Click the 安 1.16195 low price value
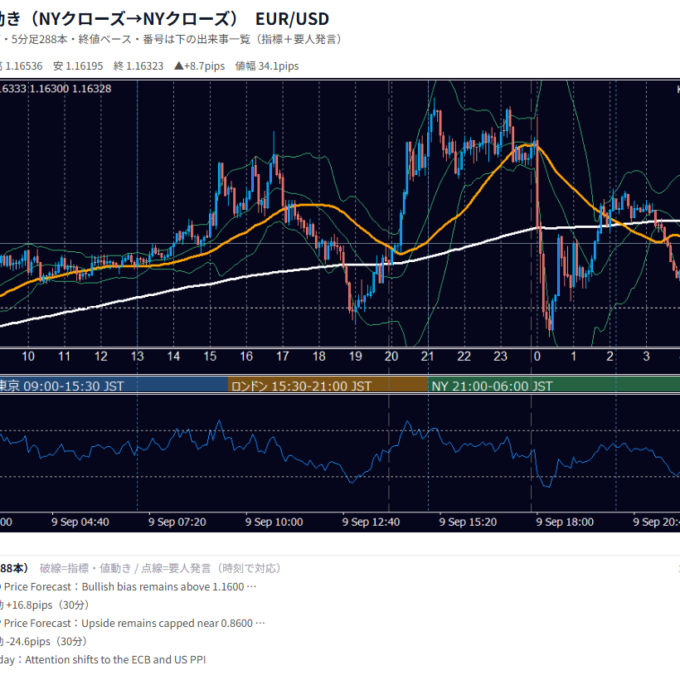Screen dimensions: 680x680 click(78, 66)
